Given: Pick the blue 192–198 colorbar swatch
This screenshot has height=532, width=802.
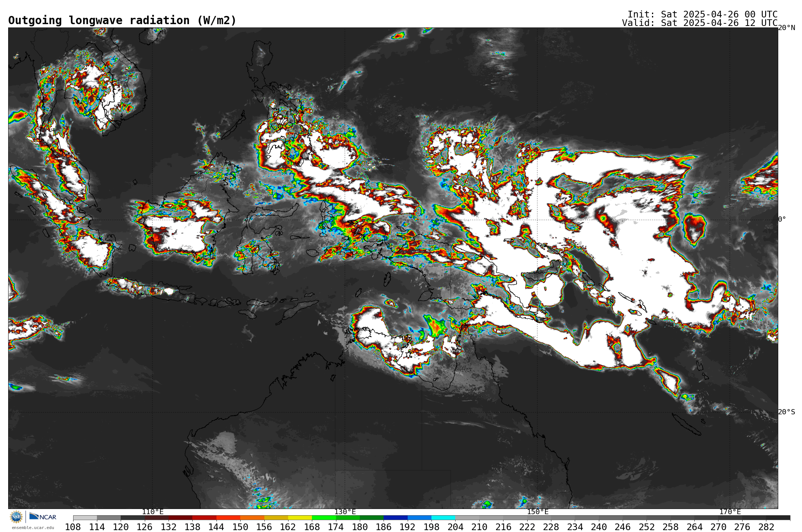Looking at the screenshot, I should (x=420, y=518).
